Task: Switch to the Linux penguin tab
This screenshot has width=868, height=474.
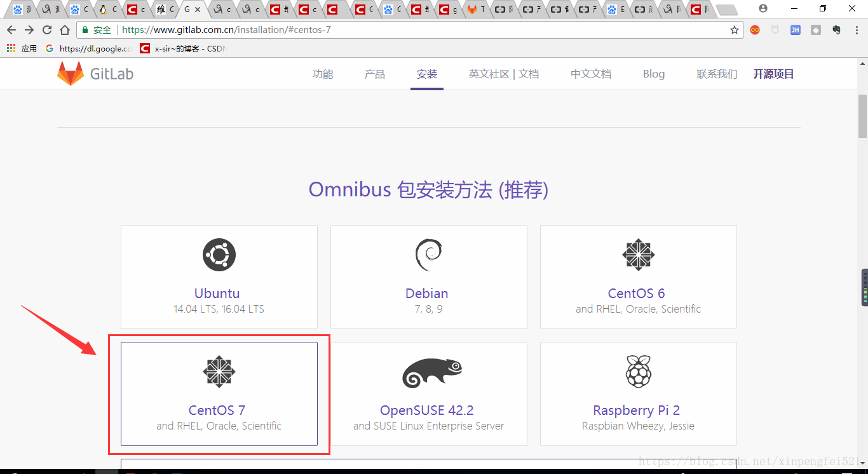Action: pos(108,10)
